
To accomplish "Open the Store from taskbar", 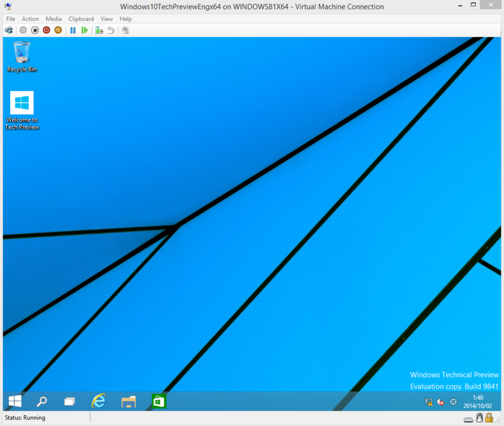I will pos(159,401).
